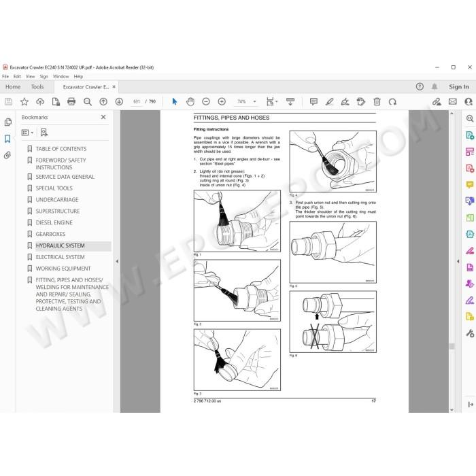The image size is (476, 476).
Task: Open the Edit menu
Action: (17, 76)
